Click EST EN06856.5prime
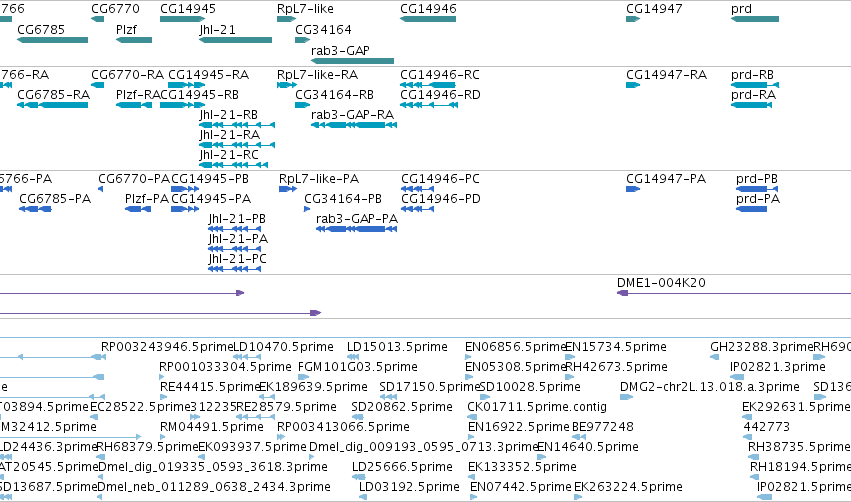The image size is (851, 502). tap(516, 347)
